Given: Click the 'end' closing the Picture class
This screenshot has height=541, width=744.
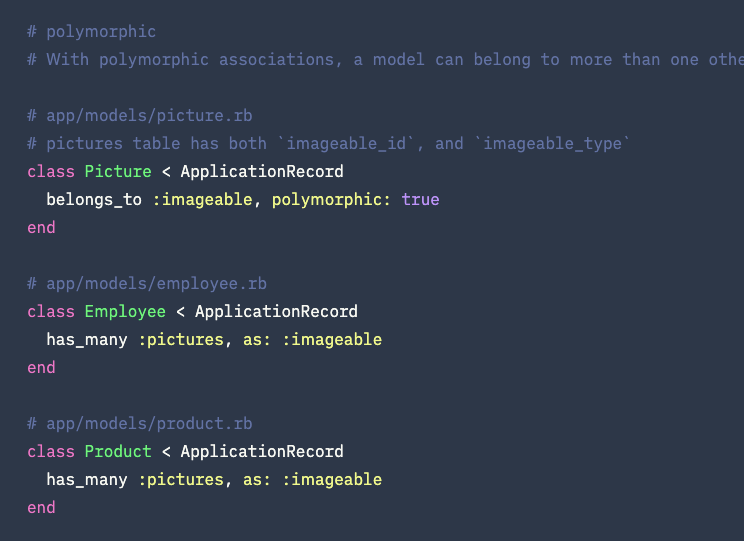Looking at the screenshot, I should click(41, 228).
